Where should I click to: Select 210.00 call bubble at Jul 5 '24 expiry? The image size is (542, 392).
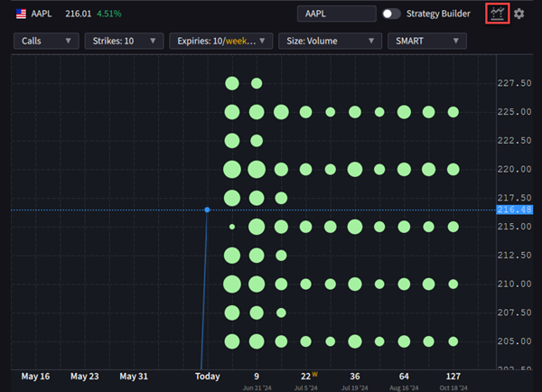[305, 285]
